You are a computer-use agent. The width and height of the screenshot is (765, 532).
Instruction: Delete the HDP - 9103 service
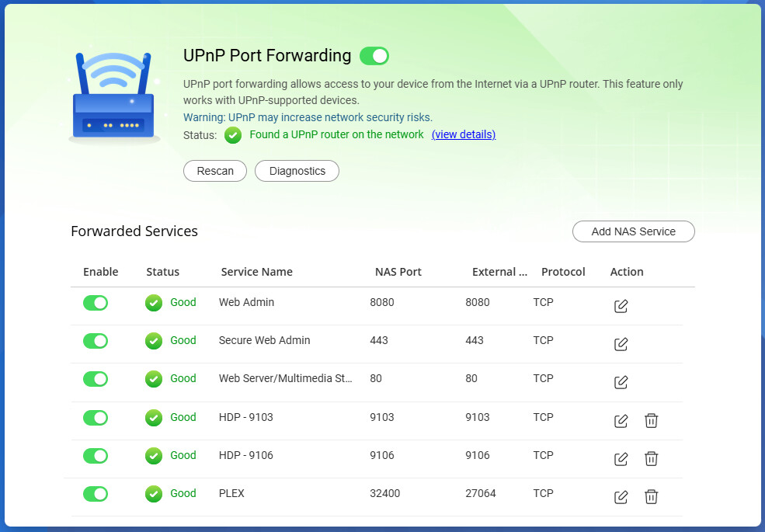point(651,420)
